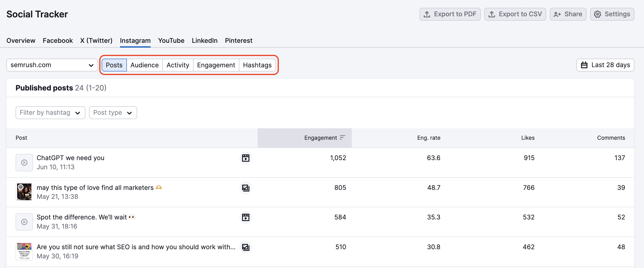Click comments value 137
Viewport: 644px width, 268px height.
click(620, 158)
